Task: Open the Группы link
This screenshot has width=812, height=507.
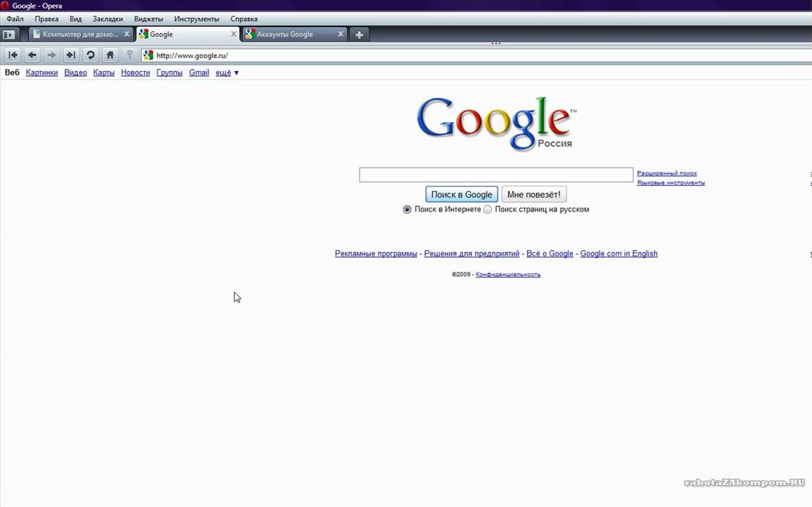Action: tap(170, 73)
